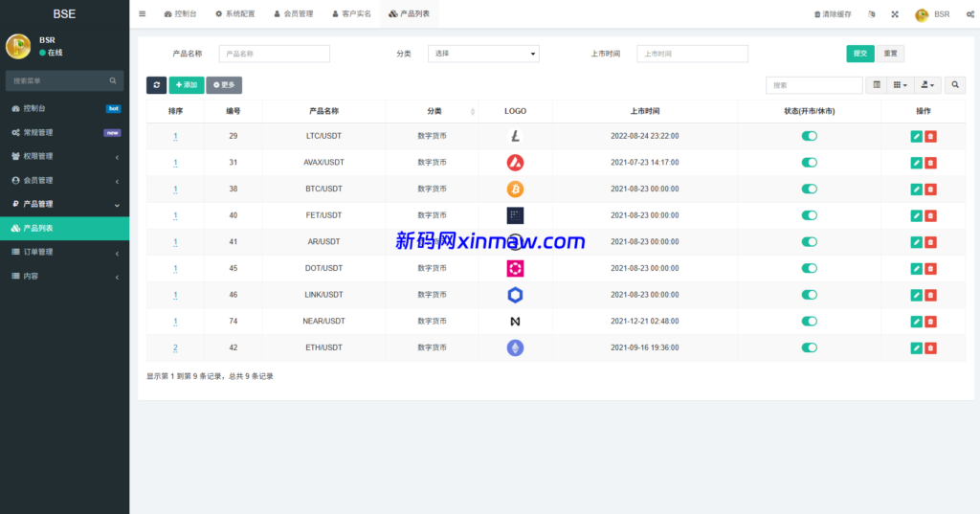The width and height of the screenshot is (980, 514).
Task: Select the 产品列表 top tab
Action: click(x=410, y=13)
